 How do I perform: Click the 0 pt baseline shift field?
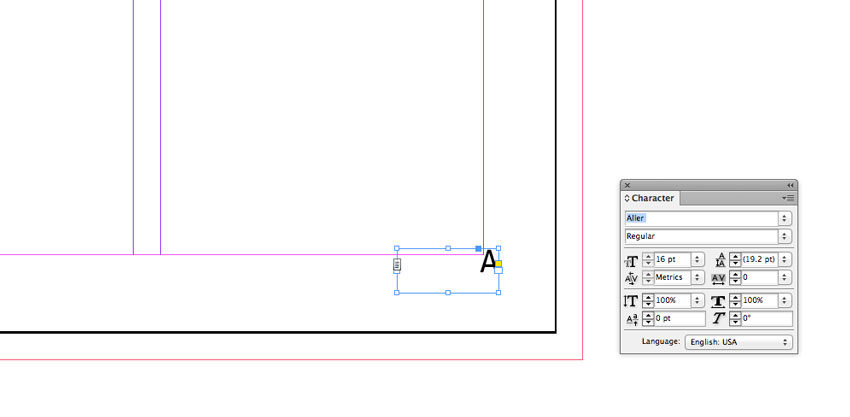(x=680, y=319)
